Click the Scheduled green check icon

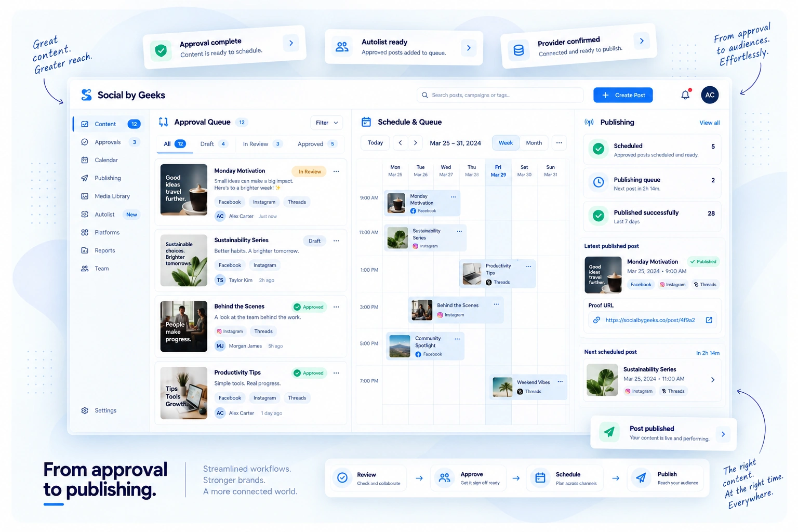tap(598, 149)
